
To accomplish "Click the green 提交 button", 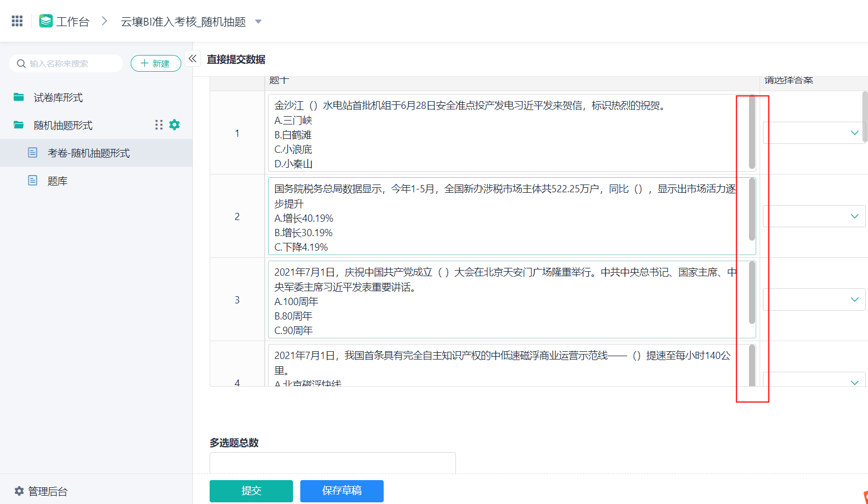I will tap(251, 491).
